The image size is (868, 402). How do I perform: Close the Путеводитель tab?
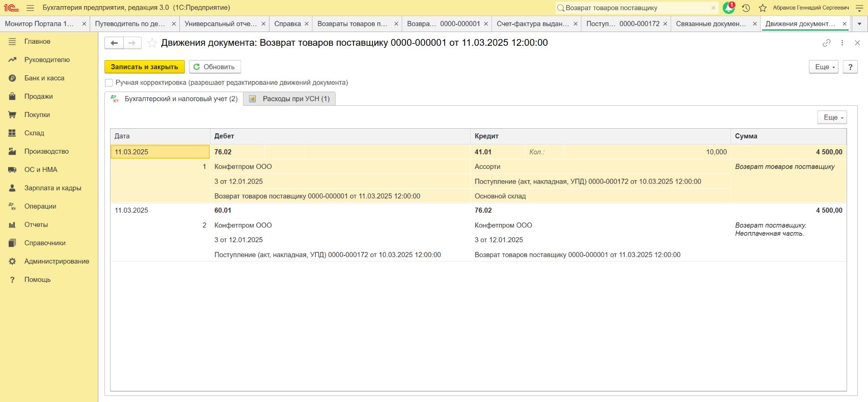[174, 24]
